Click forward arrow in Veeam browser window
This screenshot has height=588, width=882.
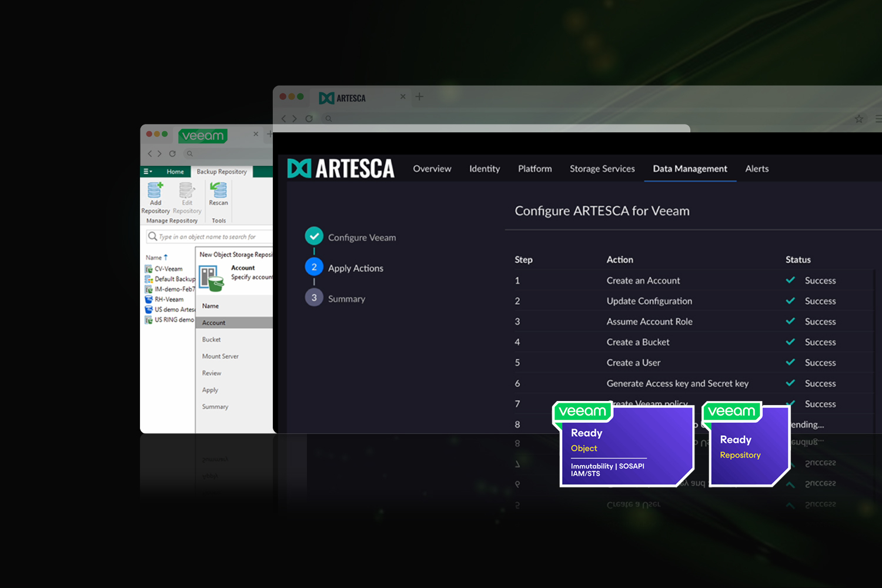tap(159, 153)
